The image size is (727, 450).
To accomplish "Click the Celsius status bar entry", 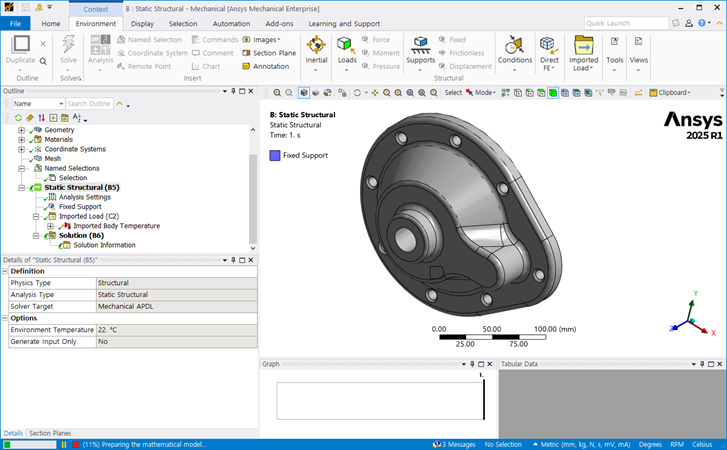I will pos(702,444).
